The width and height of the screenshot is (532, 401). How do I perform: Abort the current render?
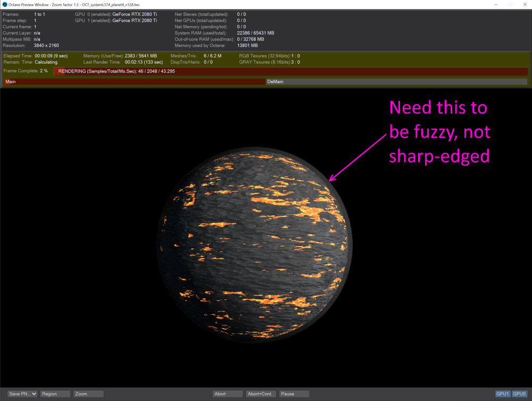[x=227, y=394]
